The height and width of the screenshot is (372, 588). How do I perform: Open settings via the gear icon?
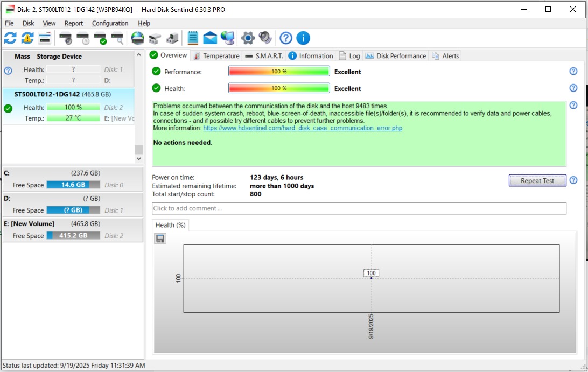pyautogui.click(x=248, y=38)
